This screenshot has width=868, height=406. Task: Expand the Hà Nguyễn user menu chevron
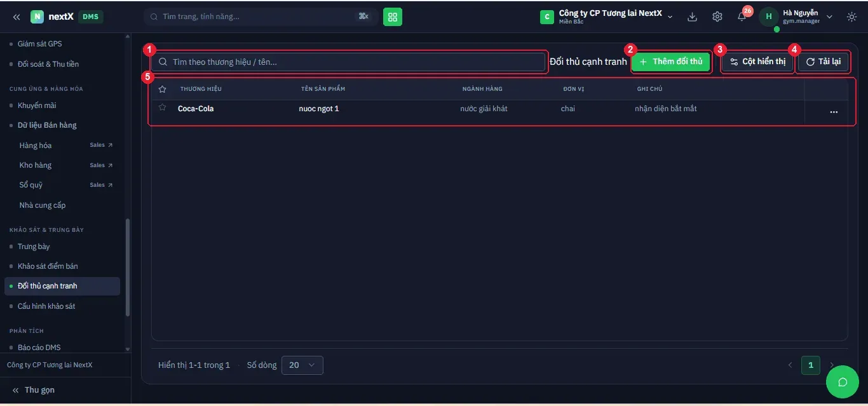point(829,17)
